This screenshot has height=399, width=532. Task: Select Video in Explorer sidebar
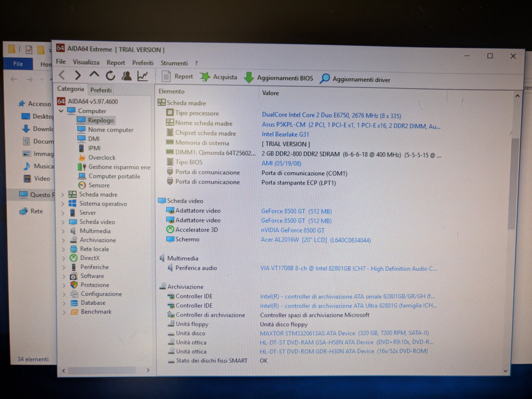click(36, 178)
